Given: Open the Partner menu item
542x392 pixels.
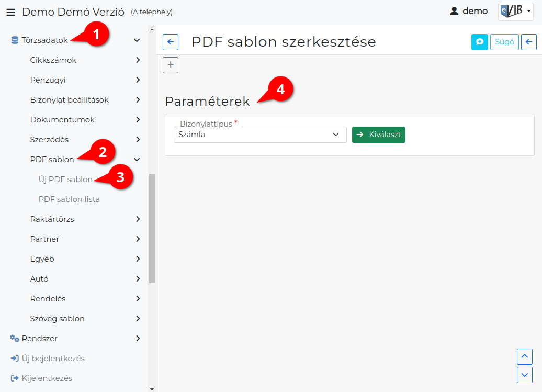Looking at the screenshot, I should pos(44,239).
